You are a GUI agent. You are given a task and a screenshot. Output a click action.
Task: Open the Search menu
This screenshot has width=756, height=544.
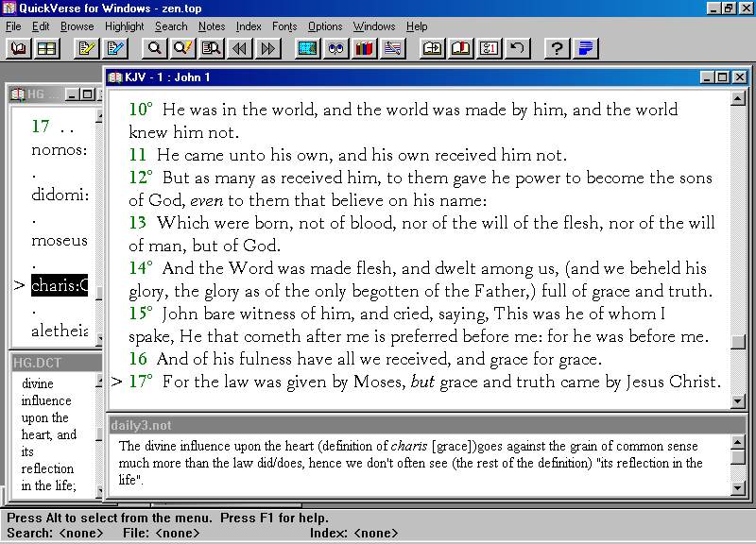(171, 26)
